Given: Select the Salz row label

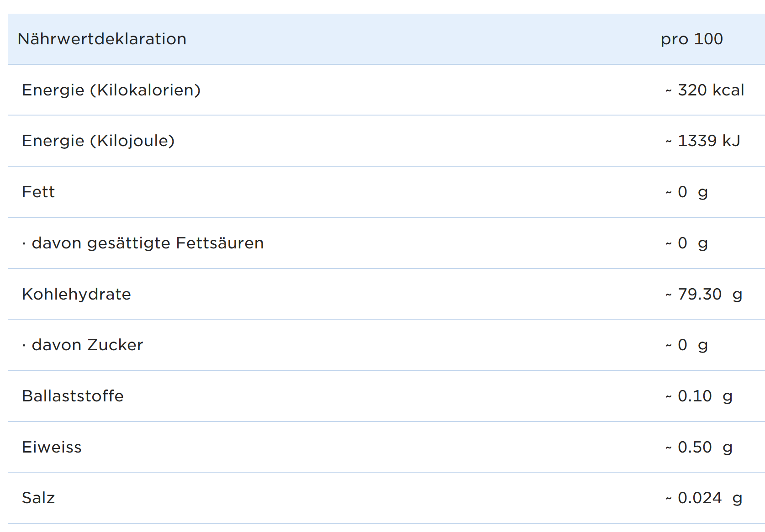Looking at the screenshot, I should (x=38, y=498).
